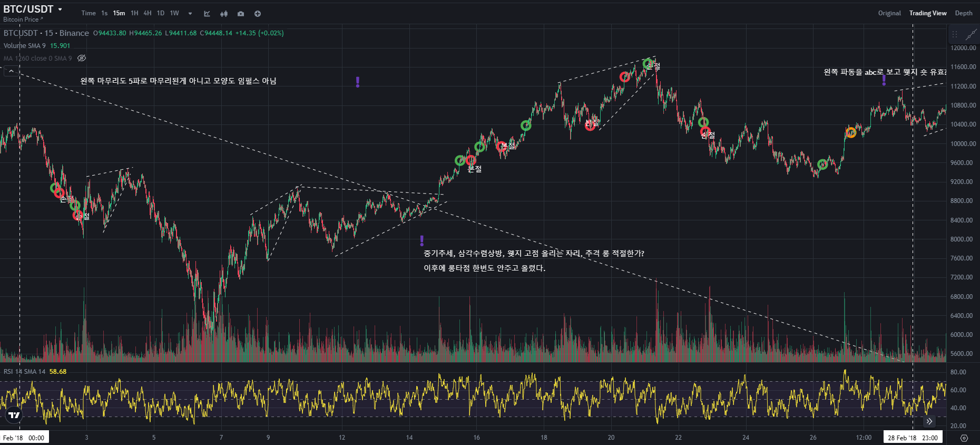Expand the more intervals dropdown arrow
This screenshot has width=980, height=445.
click(190, 14)
